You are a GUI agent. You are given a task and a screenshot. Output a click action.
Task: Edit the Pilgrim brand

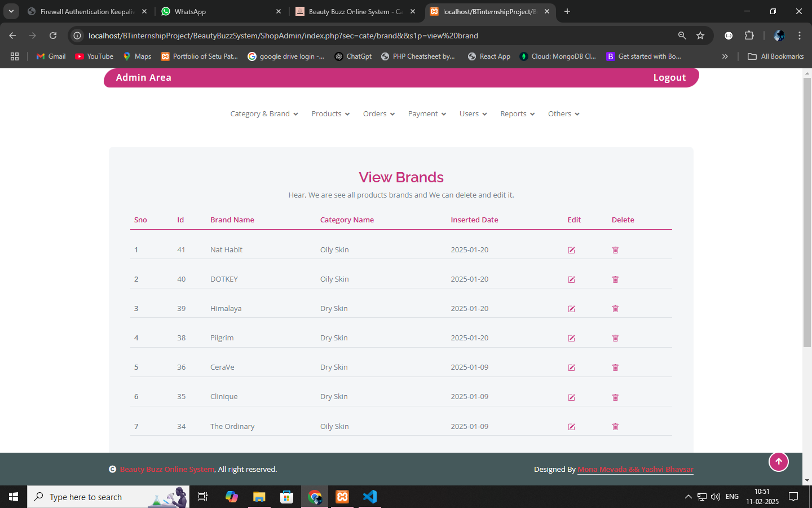point(571,338)
